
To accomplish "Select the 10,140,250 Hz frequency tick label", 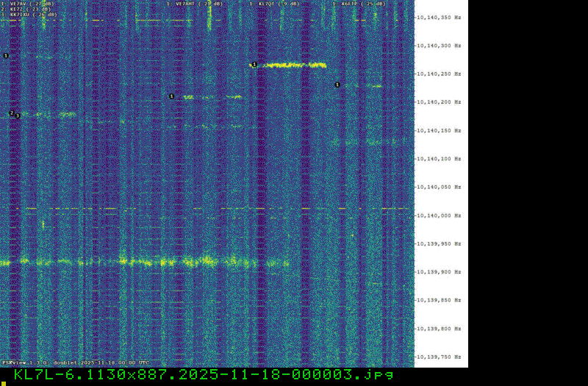I will tap(439, 74).
